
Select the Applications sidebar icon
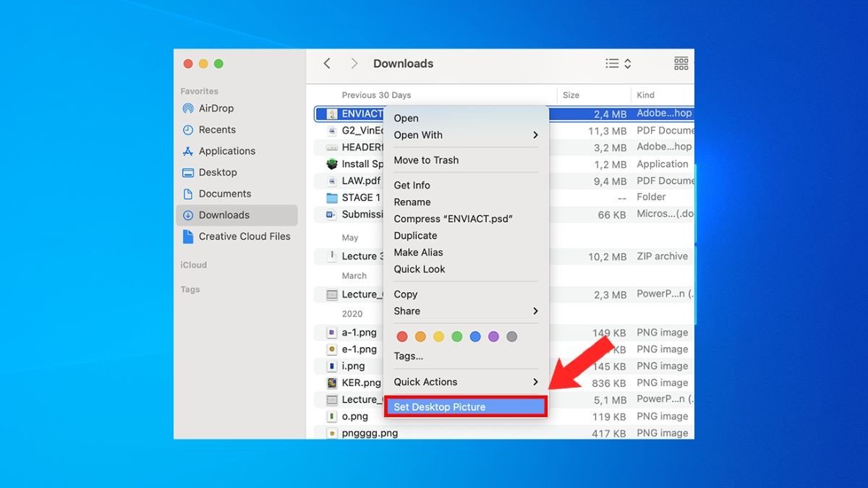(188, 151)
